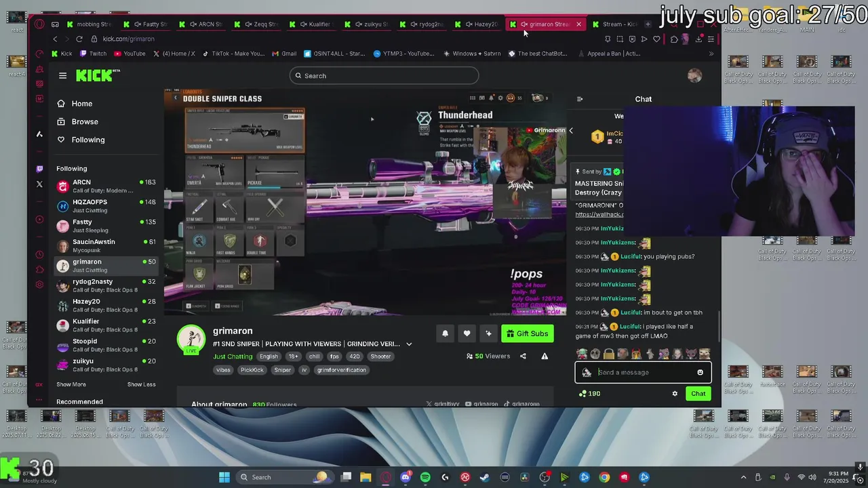Collapse the chat panel
The height and width of the screenshot is (488, 868).
(580, 99)
